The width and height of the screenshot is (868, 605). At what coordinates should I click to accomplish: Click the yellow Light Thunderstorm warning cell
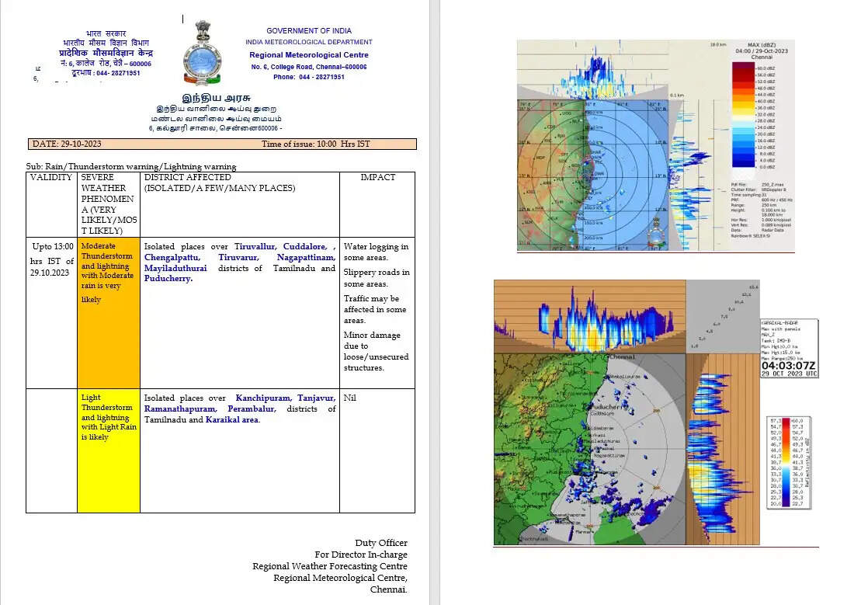tap(109, 450)
